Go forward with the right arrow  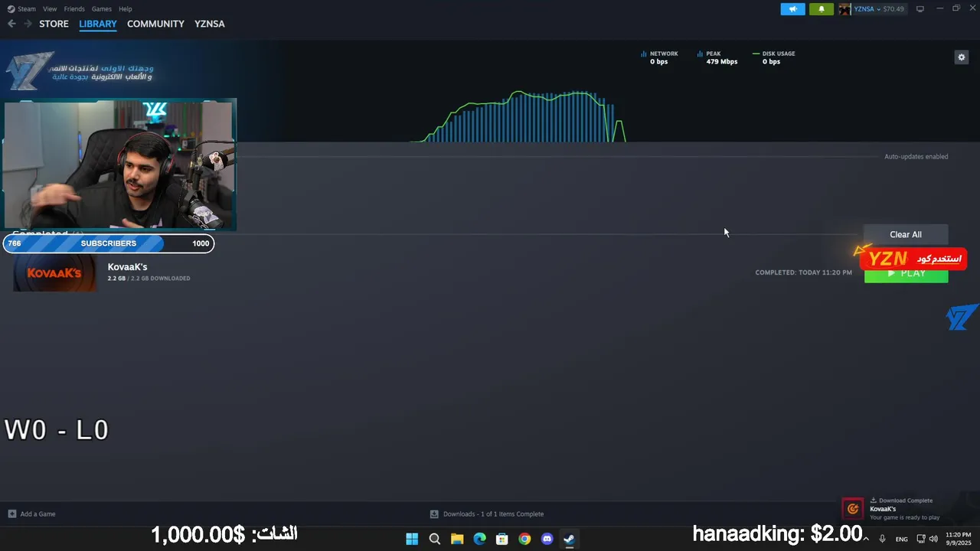pyautogui.click(x=28, y=24)
